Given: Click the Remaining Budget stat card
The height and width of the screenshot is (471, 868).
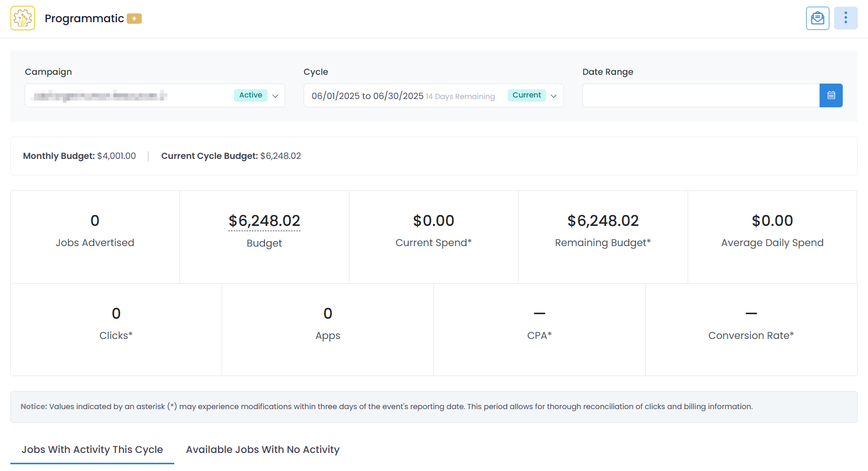Looking at the screenshot, I should [603, 237].
